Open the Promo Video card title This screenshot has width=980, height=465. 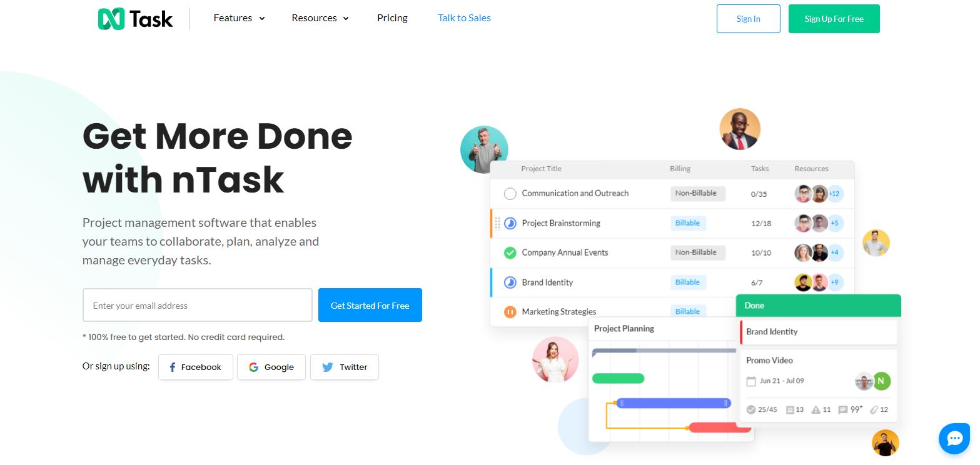coord(769,361)
